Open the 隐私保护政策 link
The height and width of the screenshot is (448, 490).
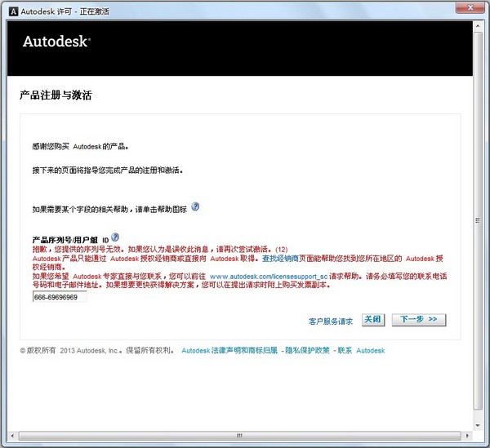tap(307, 350)
